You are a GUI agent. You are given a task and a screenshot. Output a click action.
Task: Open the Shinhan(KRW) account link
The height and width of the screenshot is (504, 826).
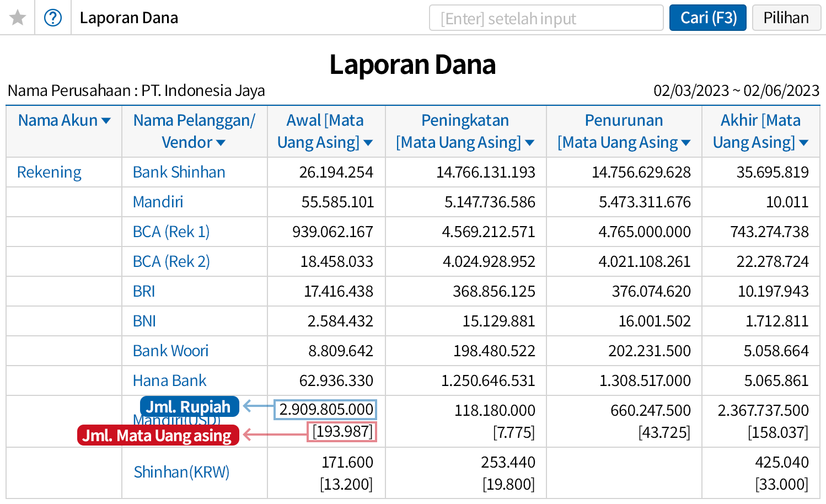point(181,472)
